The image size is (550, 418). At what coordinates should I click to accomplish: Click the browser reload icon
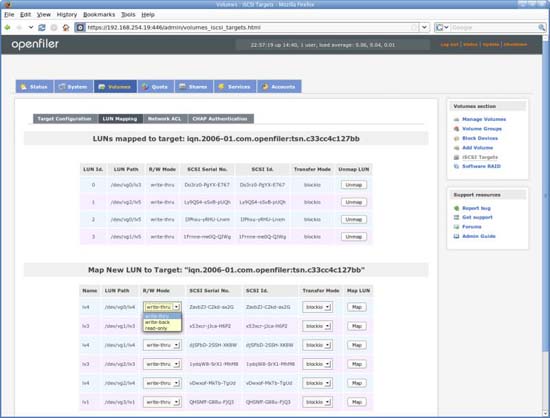42,27
